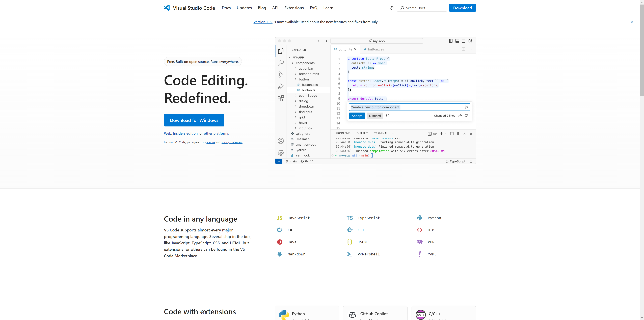The height and width of the screenshot is (320, 644).
Task: Open the Extensions navigation menu item
Action: click(x=294, y=8)
